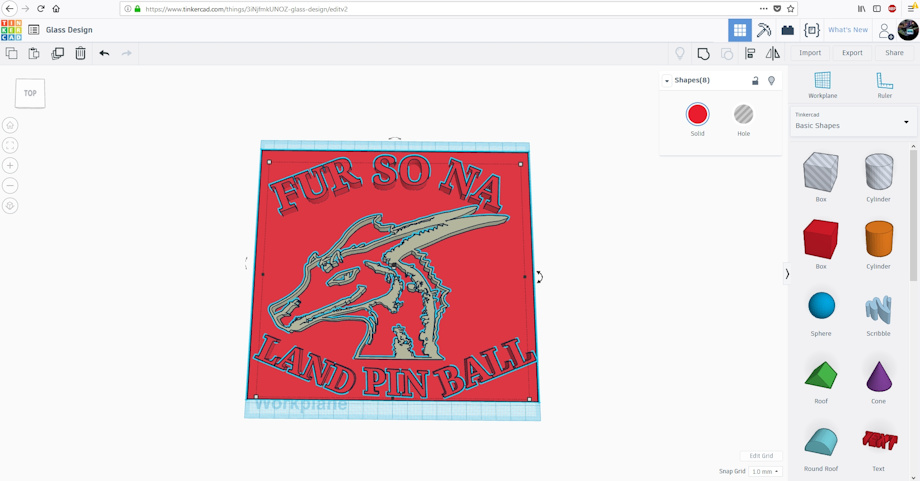This screenshot has height=481, width=920.
Task: Collapse the shapes side panel with the chevron
Action: [787, 274]
